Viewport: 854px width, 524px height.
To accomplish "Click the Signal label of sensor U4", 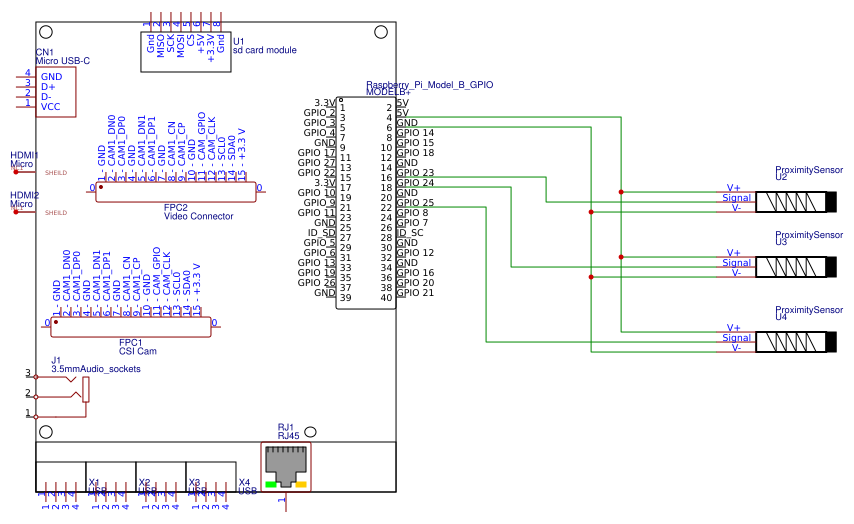I will (736, 338).
